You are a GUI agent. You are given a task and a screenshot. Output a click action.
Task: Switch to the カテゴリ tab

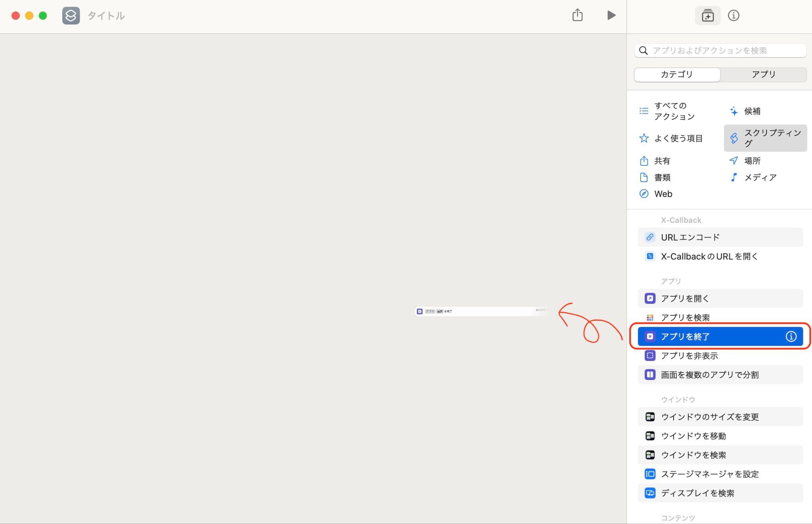677,75
